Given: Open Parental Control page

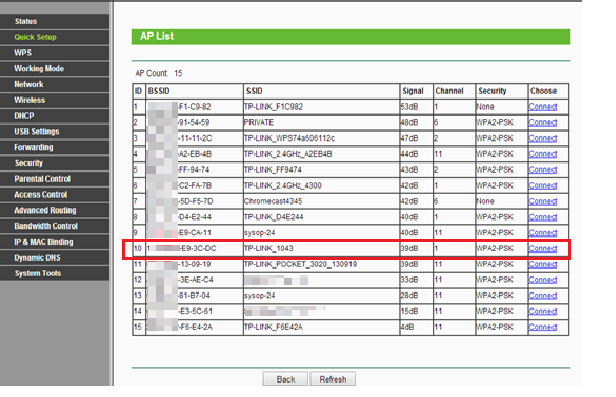Looking at the screenshot, I should click(42, 179).
